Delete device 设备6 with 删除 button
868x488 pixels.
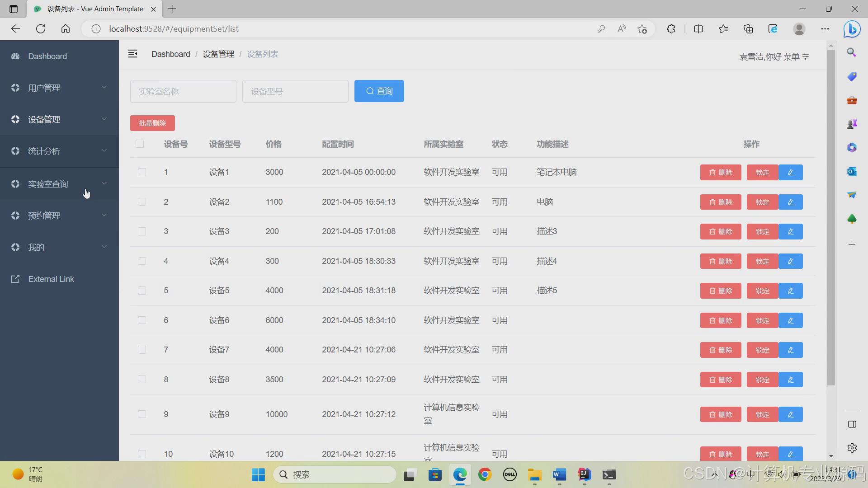(721, 320)
